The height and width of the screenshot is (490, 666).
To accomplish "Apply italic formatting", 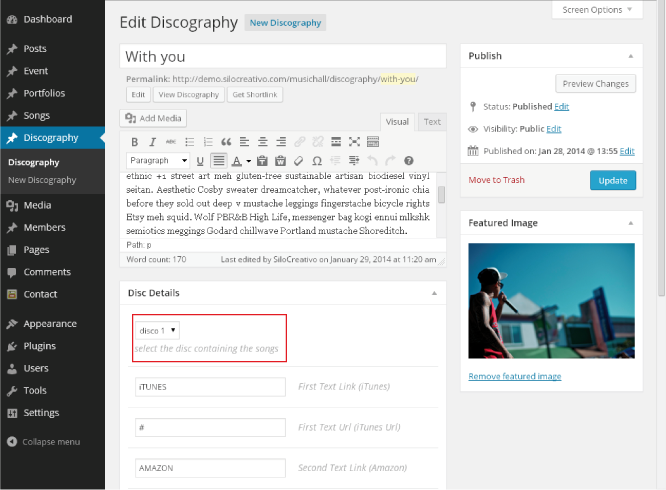I will click(x=152, y=142).
